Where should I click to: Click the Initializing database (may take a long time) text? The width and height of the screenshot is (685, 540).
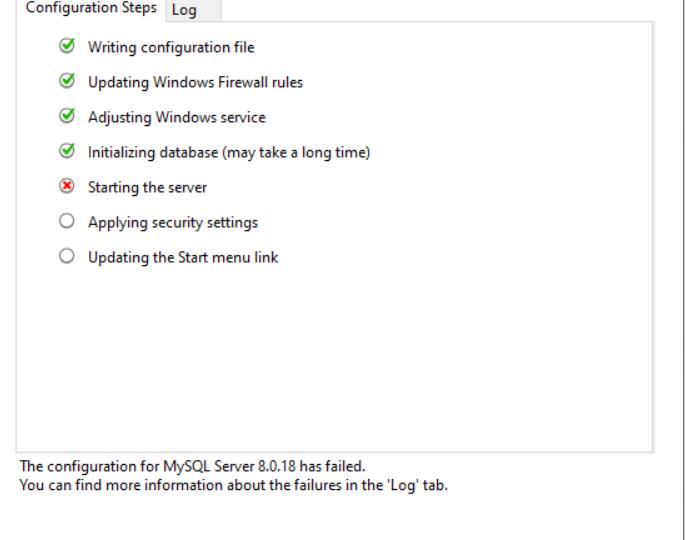click(x=229, y=152)
